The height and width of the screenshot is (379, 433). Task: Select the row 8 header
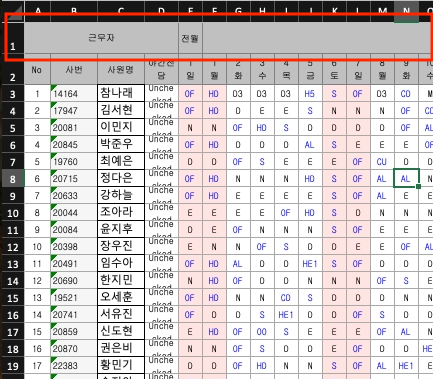pyautogui.click(x=13, y=179)
